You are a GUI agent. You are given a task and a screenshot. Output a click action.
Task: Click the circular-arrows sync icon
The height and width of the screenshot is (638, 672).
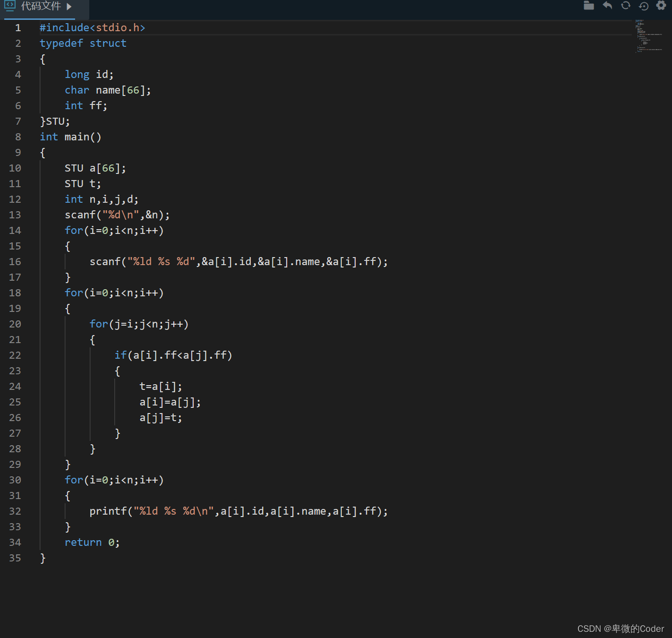(626, 6)
